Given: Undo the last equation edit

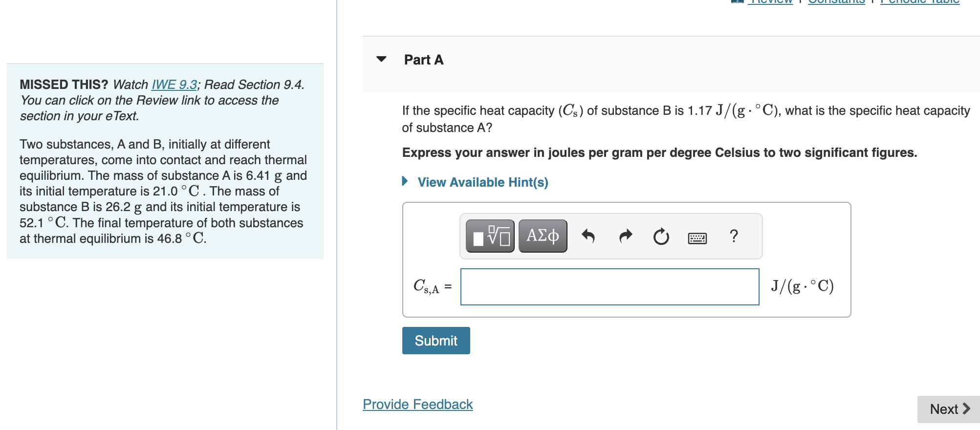Looking at the screenshot, I should pos(589,236).
